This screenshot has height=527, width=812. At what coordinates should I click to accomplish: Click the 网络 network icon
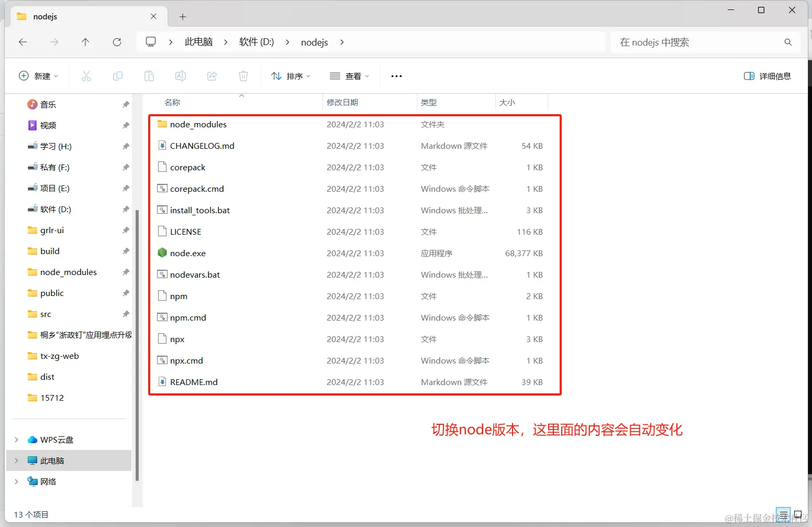pos(32,481)
